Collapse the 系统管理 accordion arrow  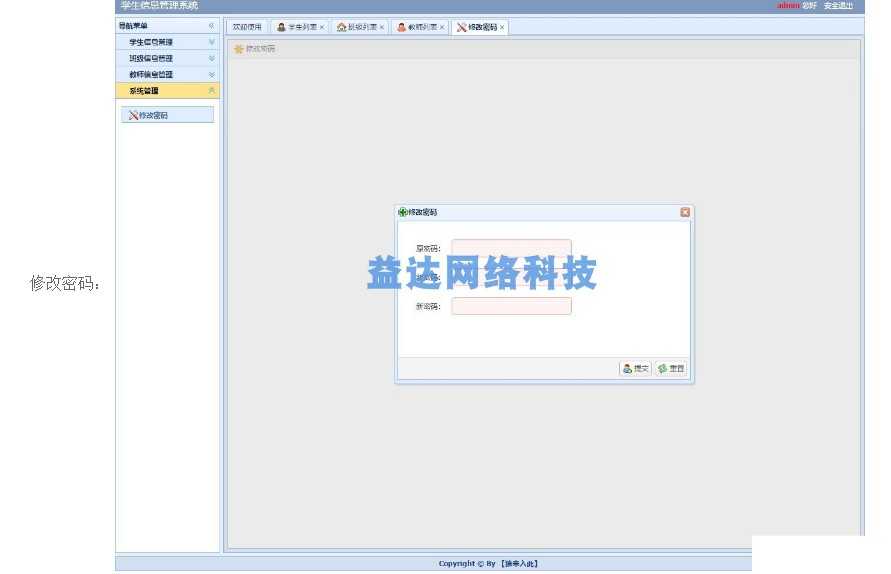coord(211,91)
